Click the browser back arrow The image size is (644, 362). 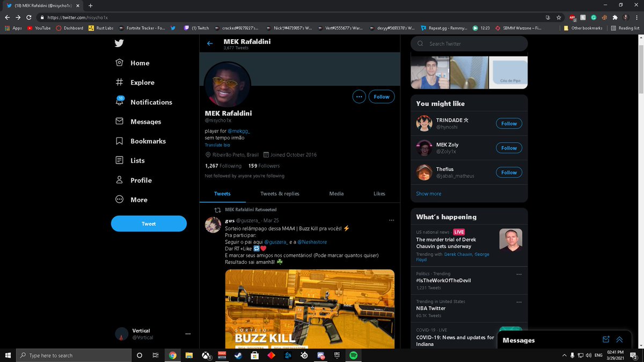(7, 17)
